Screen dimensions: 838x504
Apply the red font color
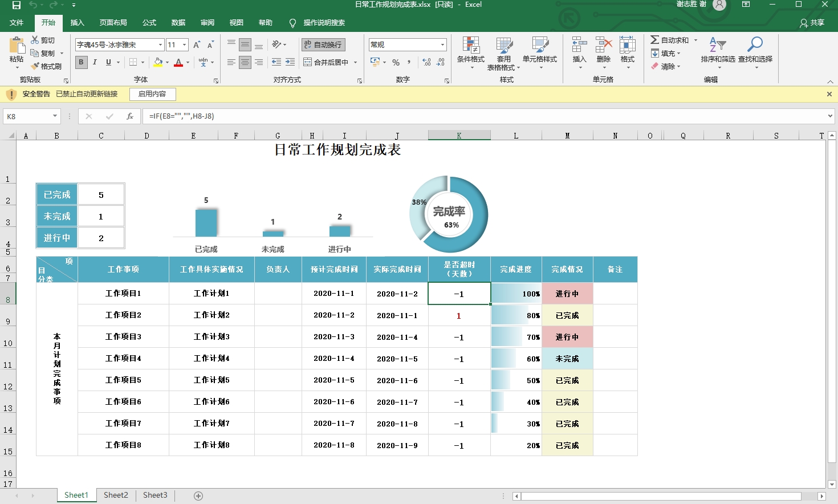[x=178, y=62]
